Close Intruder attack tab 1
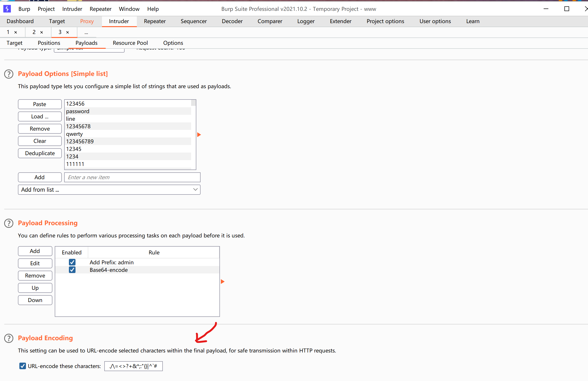Screen dimensions: 588x381 pyautogui.click(x=16, y=32)
